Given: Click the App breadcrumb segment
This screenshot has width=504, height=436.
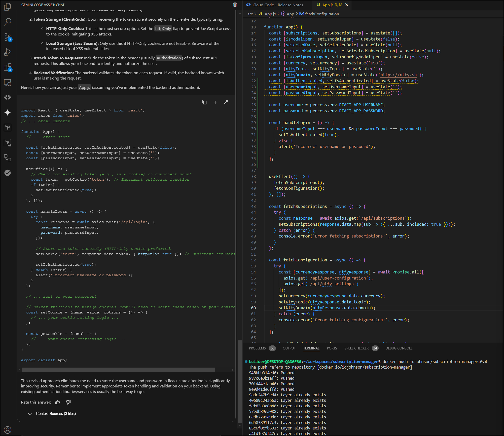Looking at the screenshot, I should click(x=288, y=14).
